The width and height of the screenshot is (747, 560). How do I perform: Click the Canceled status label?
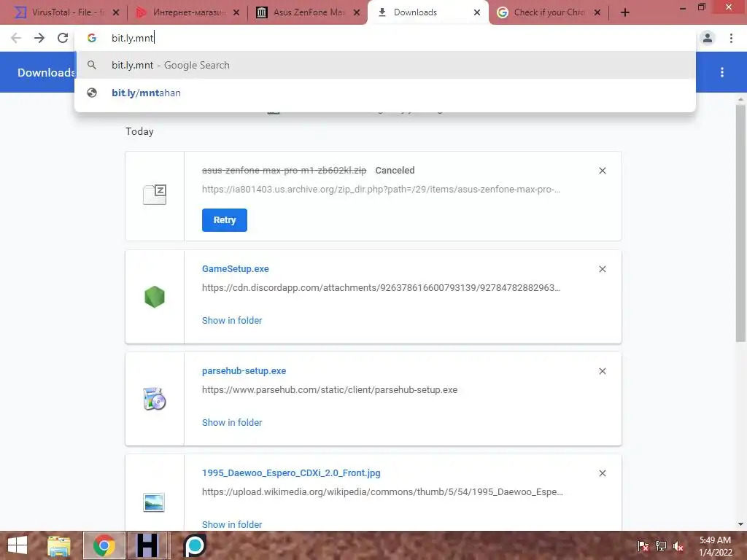click(x=395, y=171)
